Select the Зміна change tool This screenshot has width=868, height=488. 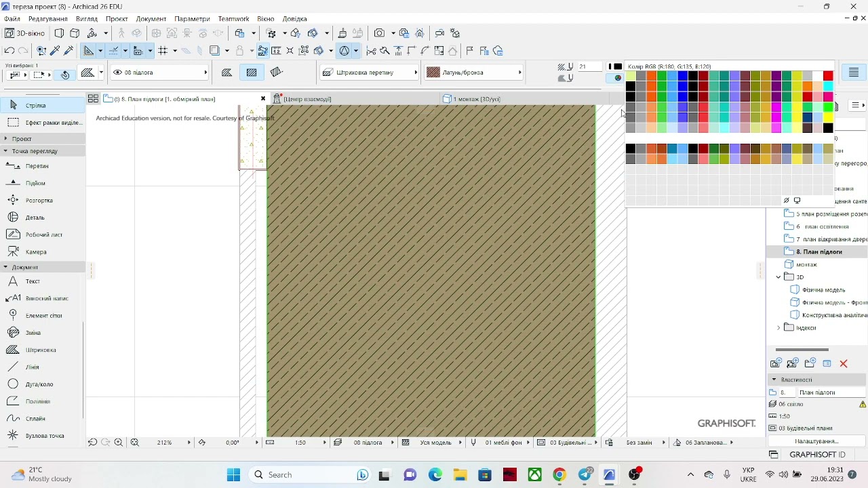point(43,333)
